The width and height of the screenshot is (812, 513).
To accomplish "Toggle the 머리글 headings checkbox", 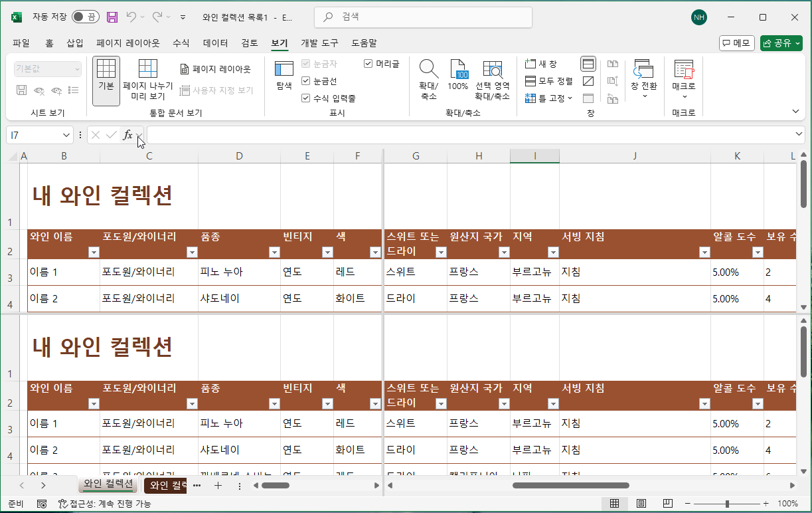I will tap(368, 63).
